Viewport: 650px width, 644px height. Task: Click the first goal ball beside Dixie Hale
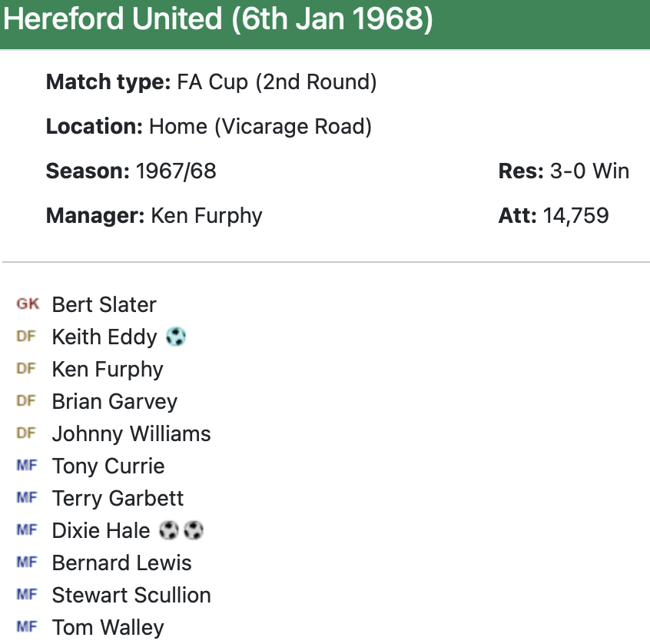tap(169, 530)
